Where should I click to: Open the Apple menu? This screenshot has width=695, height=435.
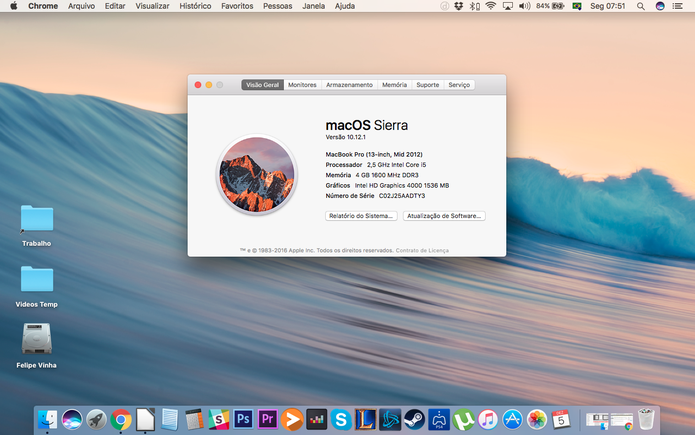[14, 6]
